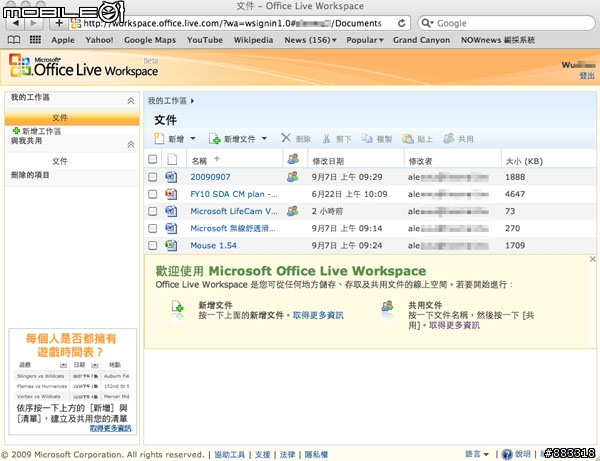The height and width of the screenshot is (461, 600).
Task: Click the add bookmark plus button
Action: [x=59, y=23]
